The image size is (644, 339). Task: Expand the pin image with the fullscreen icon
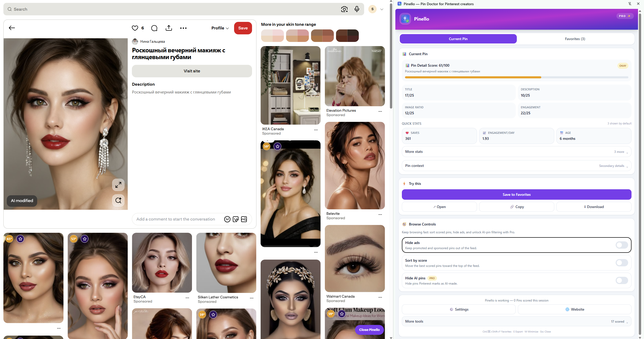(118, 185)
